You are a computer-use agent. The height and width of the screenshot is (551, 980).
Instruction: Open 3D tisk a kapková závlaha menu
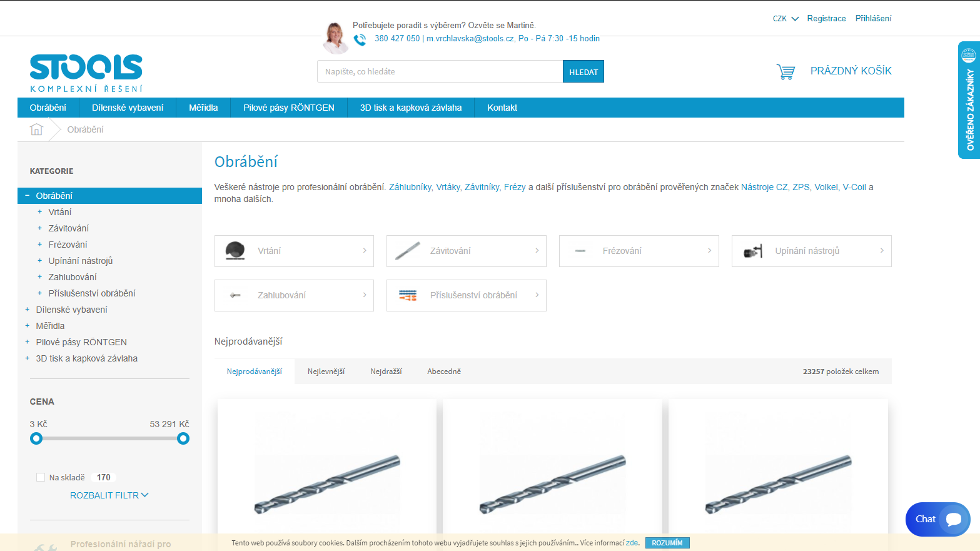(411, 108)
